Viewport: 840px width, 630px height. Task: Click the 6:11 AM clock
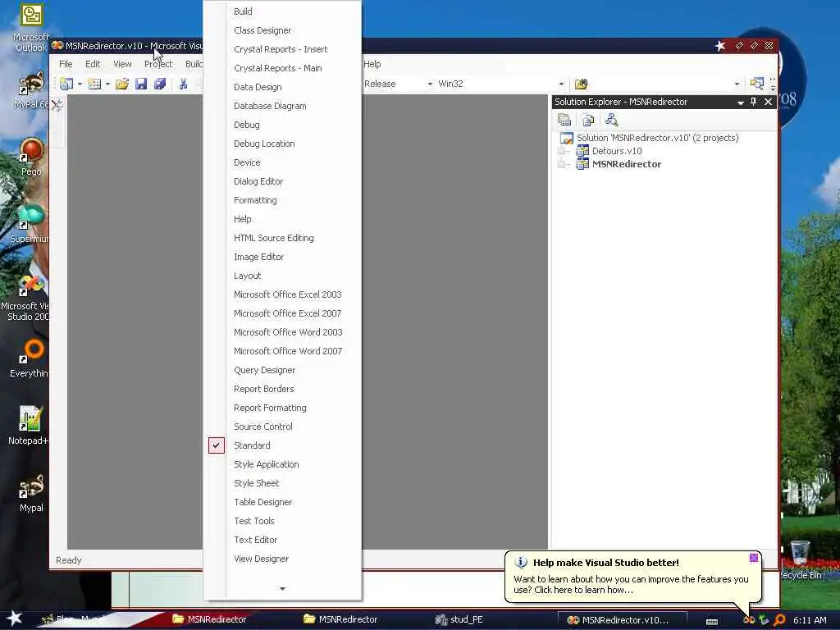pyautogui.click(x=810, y=620)
